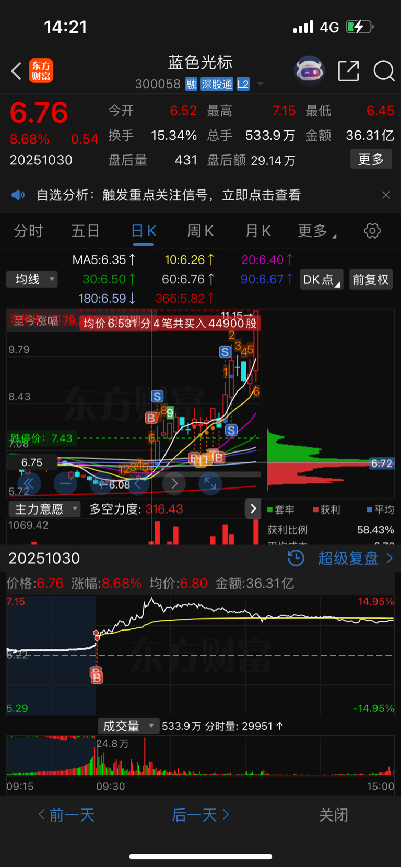Image resolution: width=401 pixels, height=868 pixels.
Task: Open the 主力意愿 indicator dropdown
Action: pyautogui.click(x=44, y=509)
